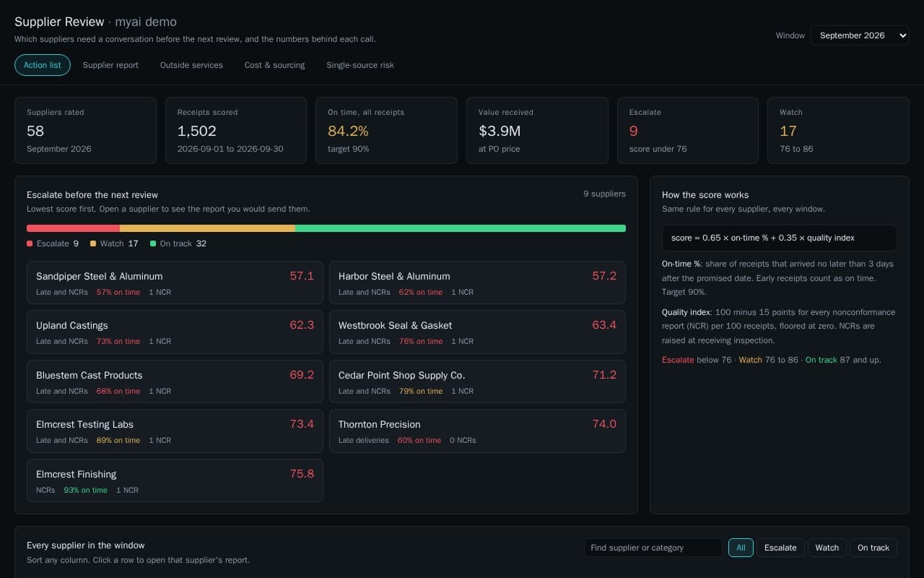Click the Watch 17 stat card

[838, 130]
